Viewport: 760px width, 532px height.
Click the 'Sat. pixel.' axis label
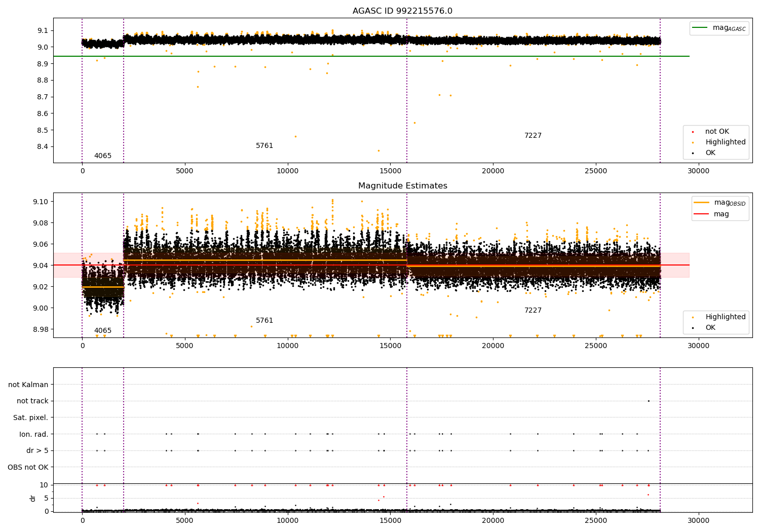click(31, 417)
